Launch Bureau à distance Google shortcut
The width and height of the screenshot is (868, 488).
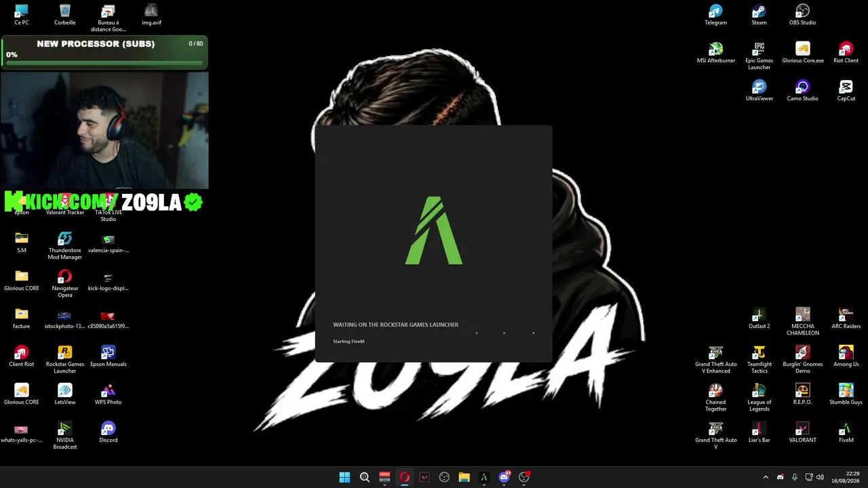coord(108,18)
